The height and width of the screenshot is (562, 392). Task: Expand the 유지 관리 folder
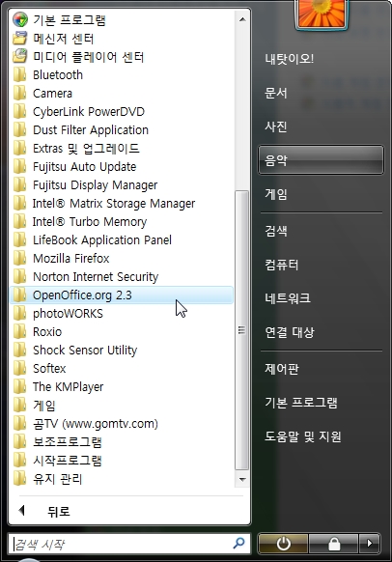(x=58, y=479)
